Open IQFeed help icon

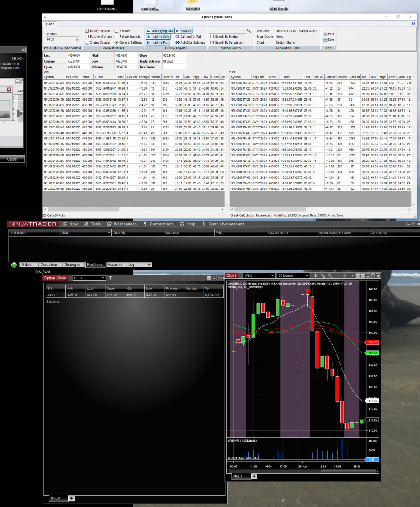point(413,24)
